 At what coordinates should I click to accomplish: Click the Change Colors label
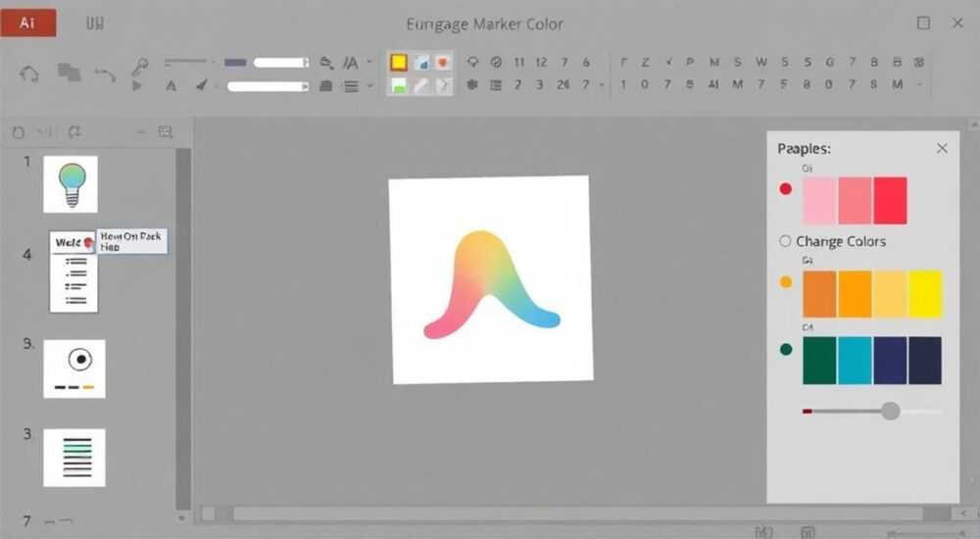[x=841, y=241]
